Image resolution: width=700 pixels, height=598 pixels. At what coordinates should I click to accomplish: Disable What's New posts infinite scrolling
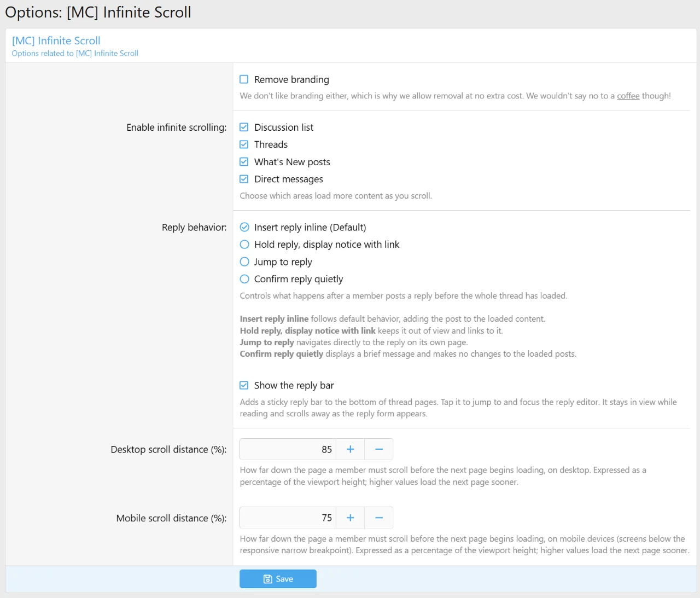point(244,162)
